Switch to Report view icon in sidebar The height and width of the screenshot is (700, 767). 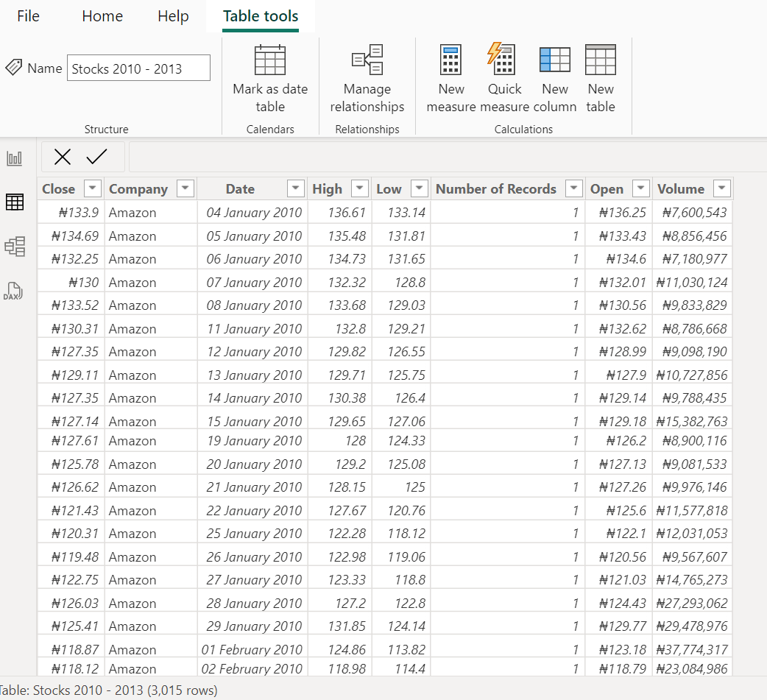pyautogui.click(x=14, y=158)
